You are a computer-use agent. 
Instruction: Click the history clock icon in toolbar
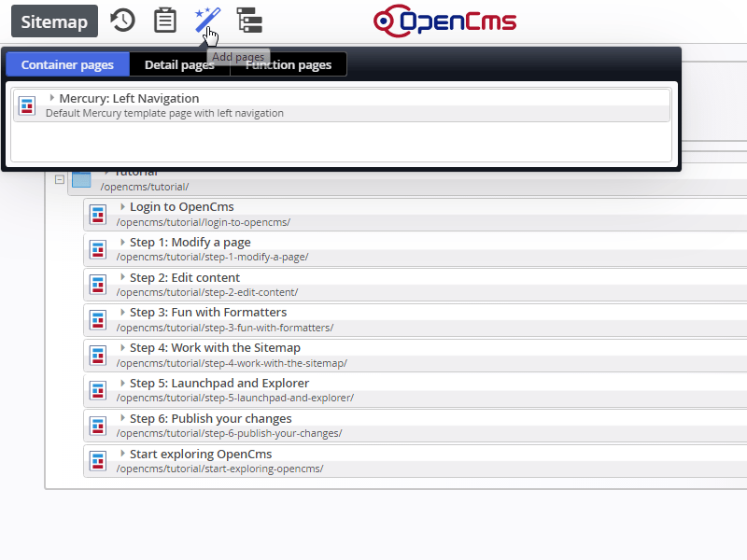coord(122,20)
